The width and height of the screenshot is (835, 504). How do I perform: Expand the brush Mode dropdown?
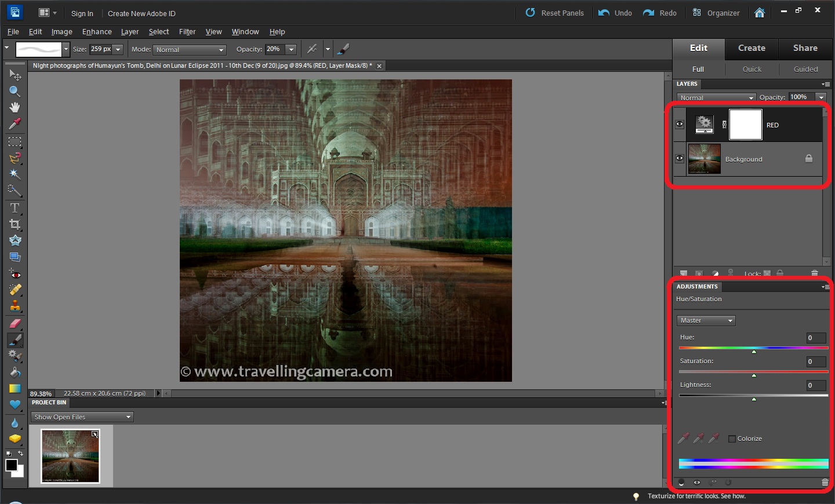[190, 50]
